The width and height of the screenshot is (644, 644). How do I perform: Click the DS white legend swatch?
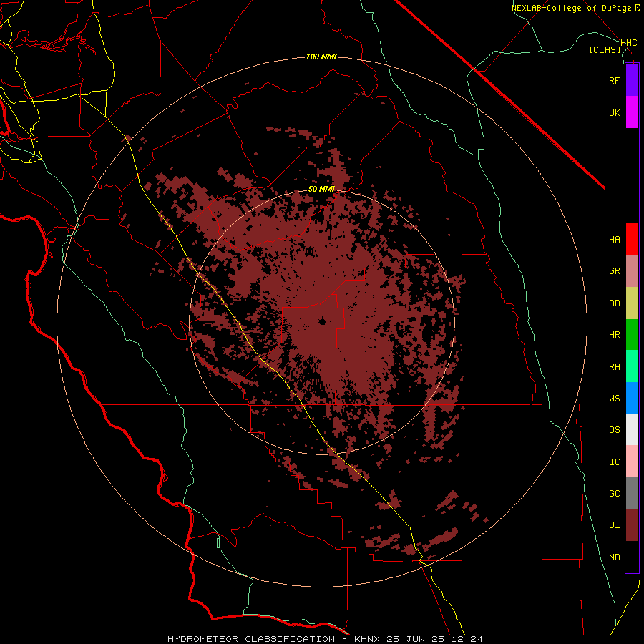coord(632,429)
